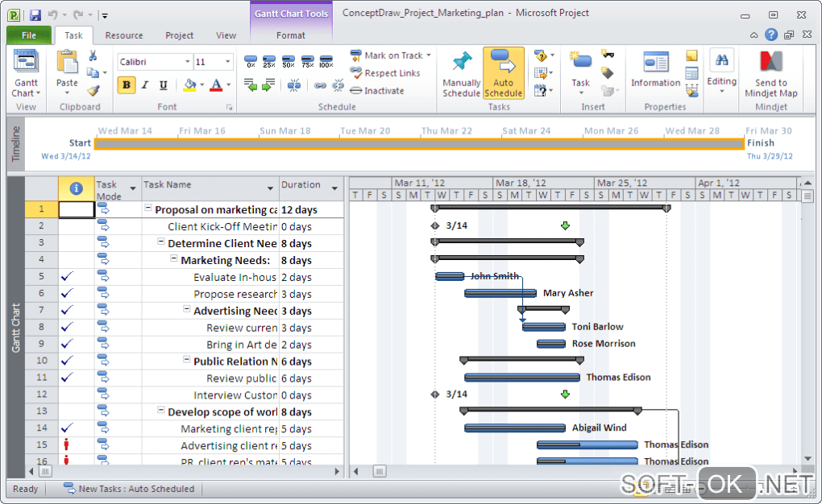Screen dimensions: 822x504
Task: Collapse Develop scope of work summary task
Action: click(x=161, y=411)
